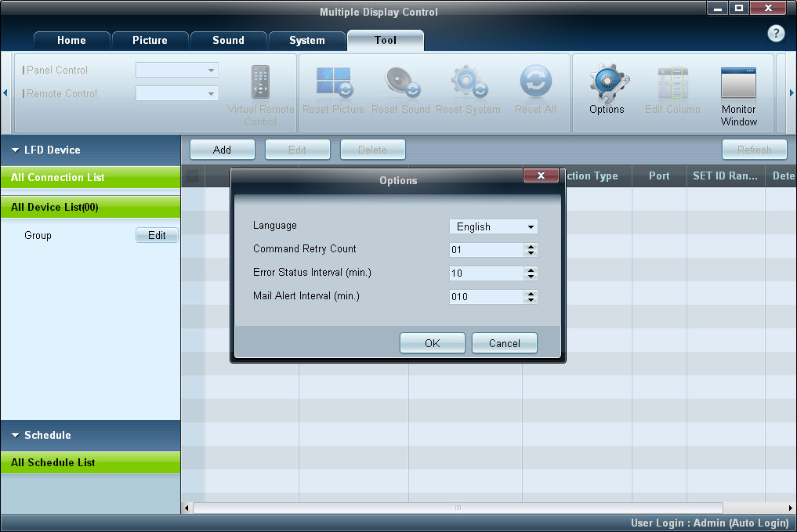Image resolution: width=797 pixels, height=532 pixels.
Task: Open the Monitor Window icon
Action: tap(738, 83)
